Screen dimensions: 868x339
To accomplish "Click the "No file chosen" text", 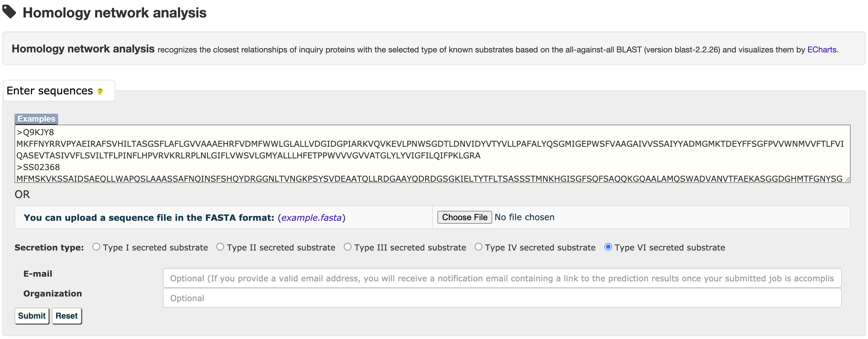I will 524,217.
